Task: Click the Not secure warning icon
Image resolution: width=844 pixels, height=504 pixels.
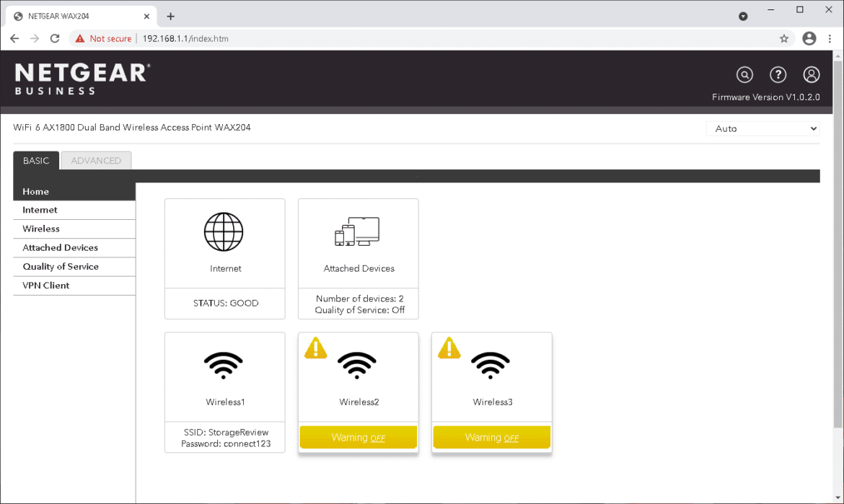Action: click(80, 38)
